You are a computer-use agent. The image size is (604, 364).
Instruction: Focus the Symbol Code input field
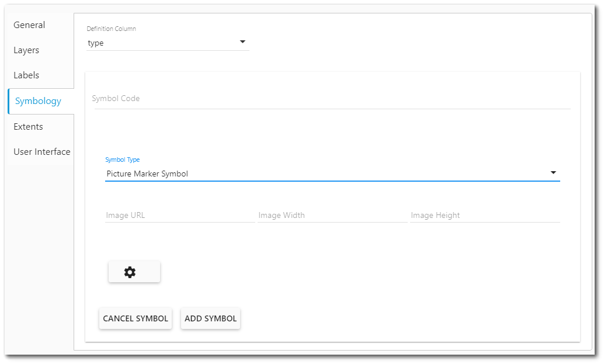(331, 99)
